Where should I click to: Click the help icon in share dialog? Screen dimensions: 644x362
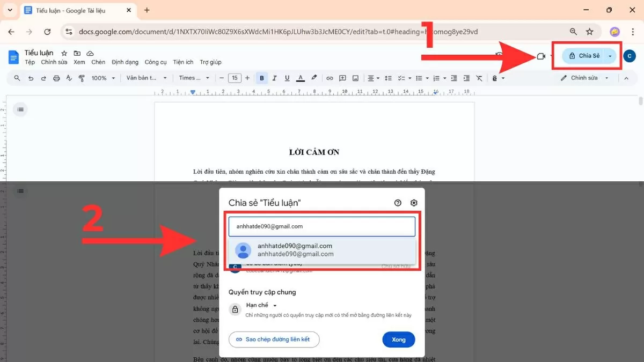click(398, 203)
